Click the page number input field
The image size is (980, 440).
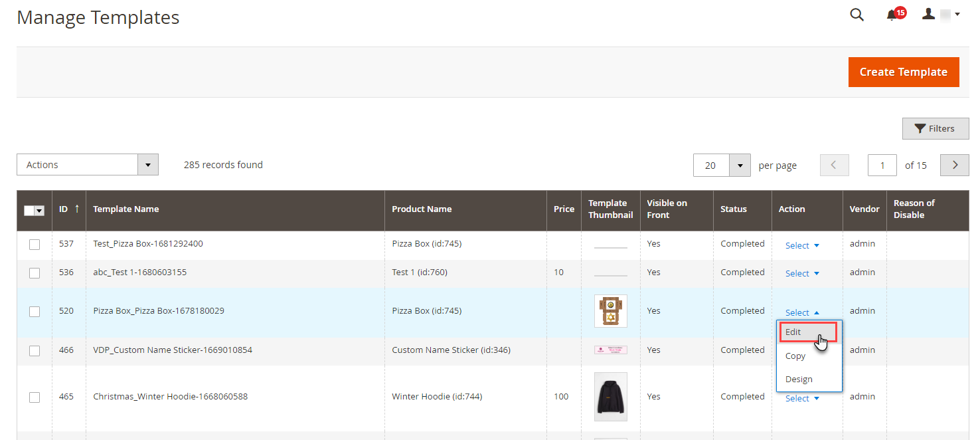882,165
